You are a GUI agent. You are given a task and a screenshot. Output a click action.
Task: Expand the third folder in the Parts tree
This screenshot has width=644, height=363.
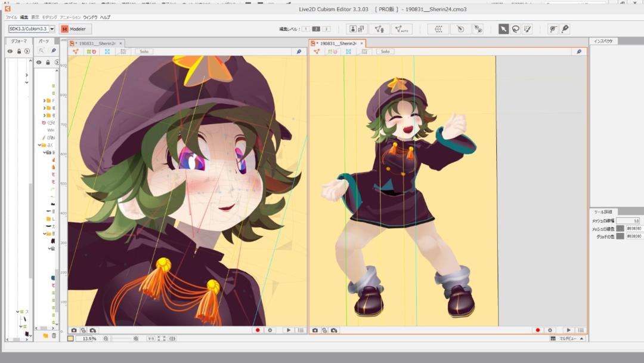click(44, 115)
